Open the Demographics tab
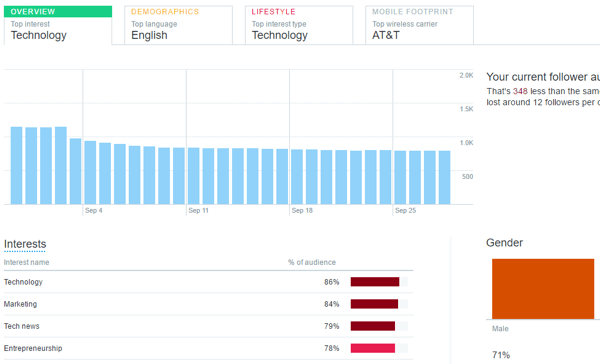 tap(178, 25)
